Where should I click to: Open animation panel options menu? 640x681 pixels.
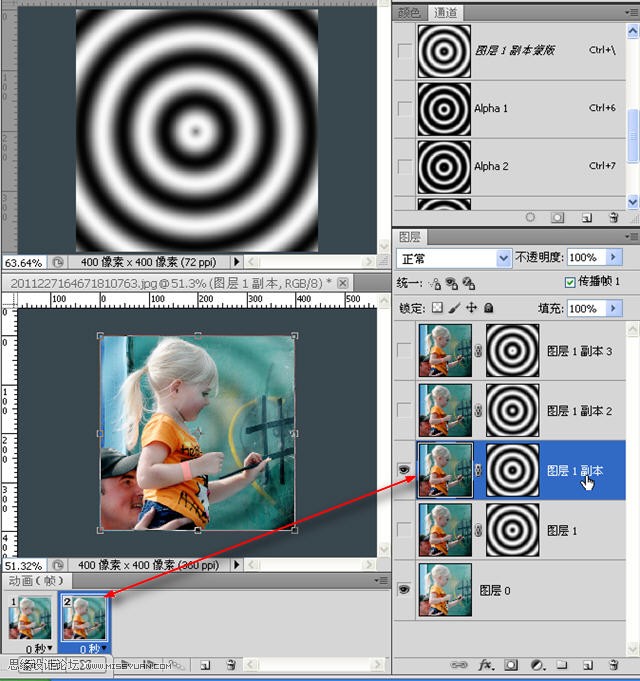click(x=381, y=580)
